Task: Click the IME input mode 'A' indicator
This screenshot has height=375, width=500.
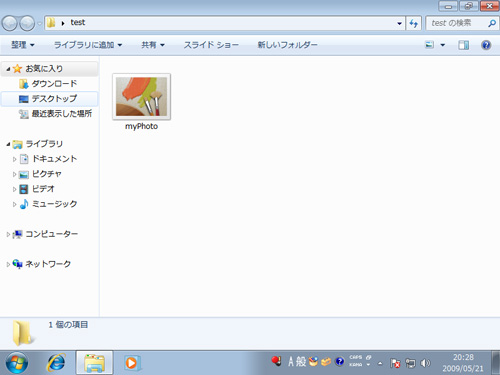Action: tap(291, 361)
